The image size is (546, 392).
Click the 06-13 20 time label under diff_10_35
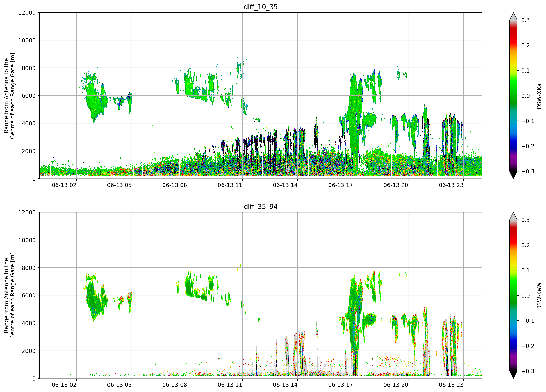pyautogui.click(x=396, y=185)
